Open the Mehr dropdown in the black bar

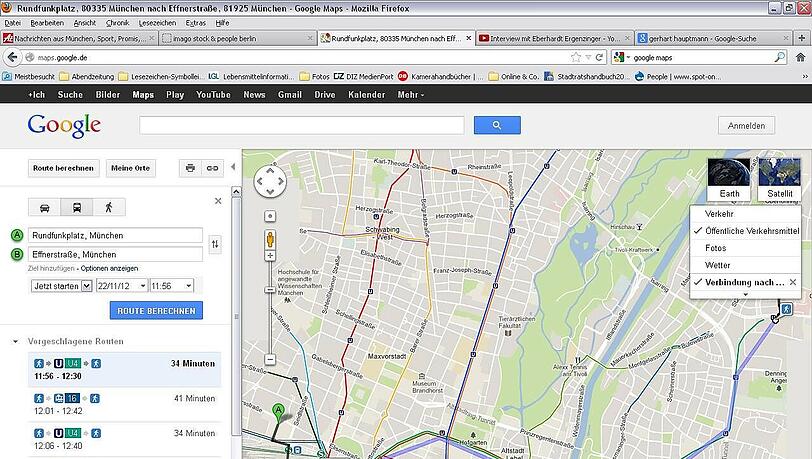coord(411,95)
